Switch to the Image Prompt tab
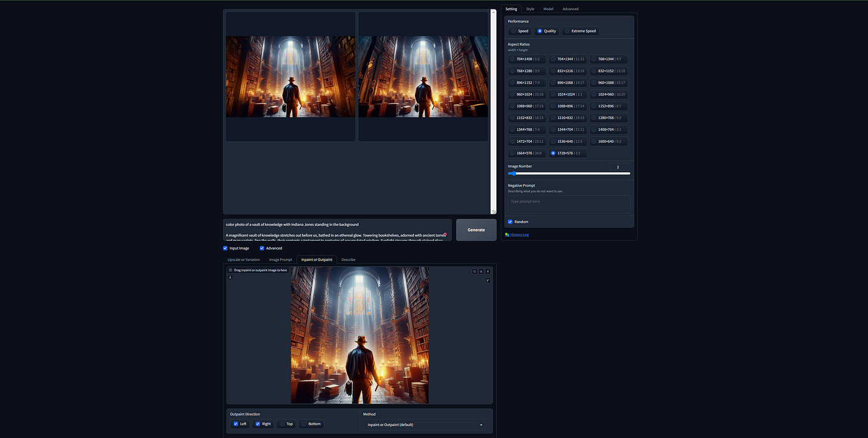 tap(280, 260)
